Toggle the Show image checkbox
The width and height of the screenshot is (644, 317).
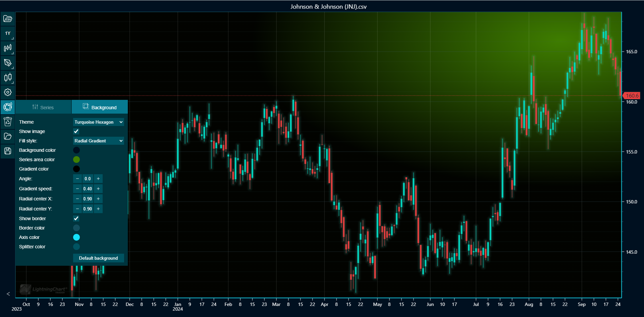click(76, 131)
